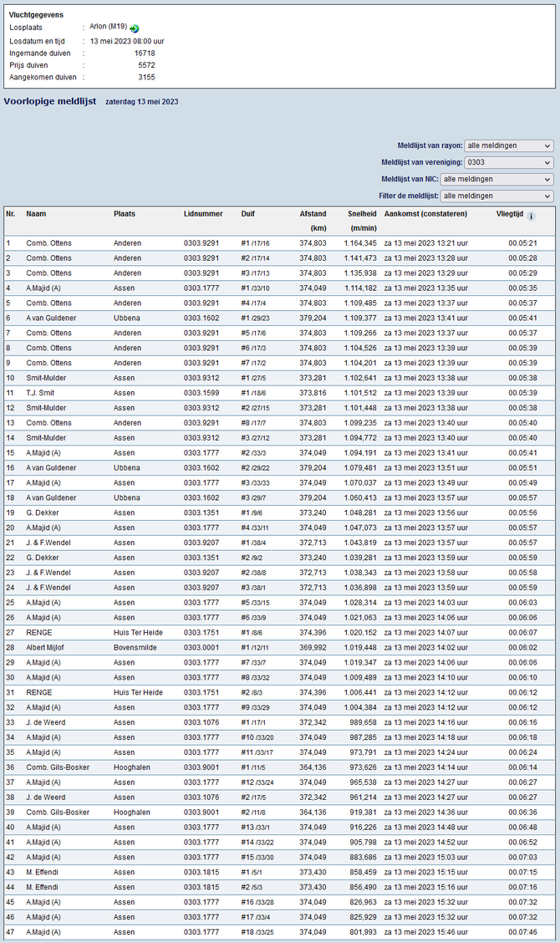This screenshot has height=943, width=560.
Task: Click lidnummer 0303.1599 in row 11
Action: click(201, 393)
